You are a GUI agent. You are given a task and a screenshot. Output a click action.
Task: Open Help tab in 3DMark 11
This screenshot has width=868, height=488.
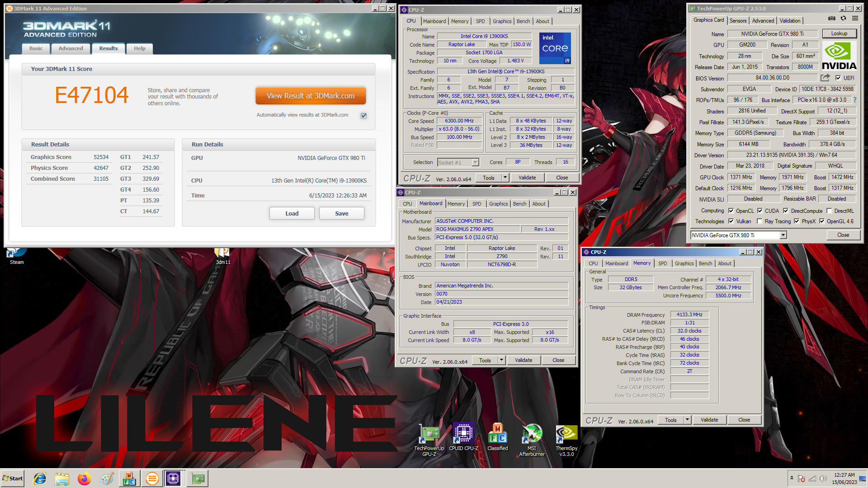(x=139, y=48)
